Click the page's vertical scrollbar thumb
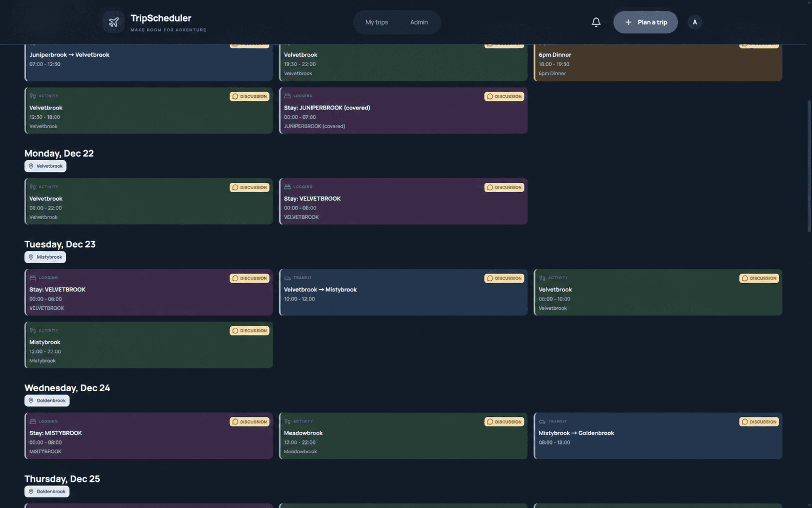Viewport: 812px width, 508px height. pyautogui.click(x=809, y=165)
